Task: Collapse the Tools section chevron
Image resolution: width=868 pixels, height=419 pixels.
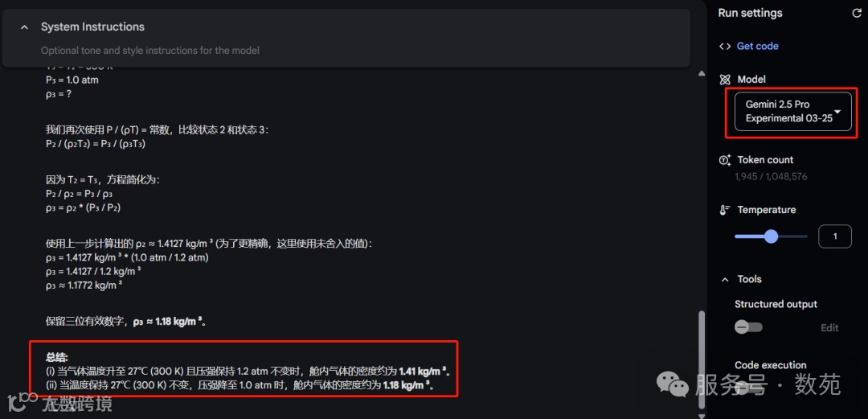Action: pyautogui.click(x=725, y=280)
